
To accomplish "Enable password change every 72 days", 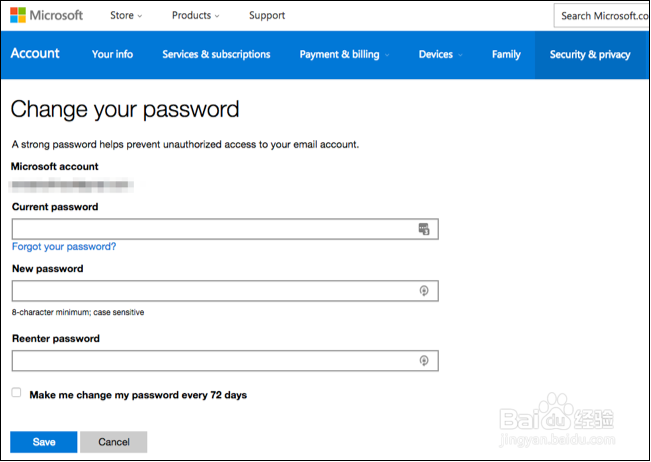I will point(16,393).
